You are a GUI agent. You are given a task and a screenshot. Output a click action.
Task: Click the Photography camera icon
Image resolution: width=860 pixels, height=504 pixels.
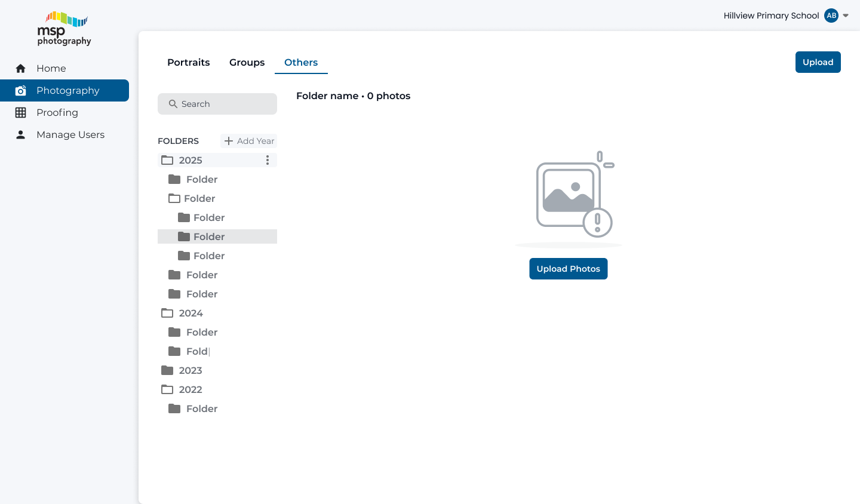click(x=21, y=91)
